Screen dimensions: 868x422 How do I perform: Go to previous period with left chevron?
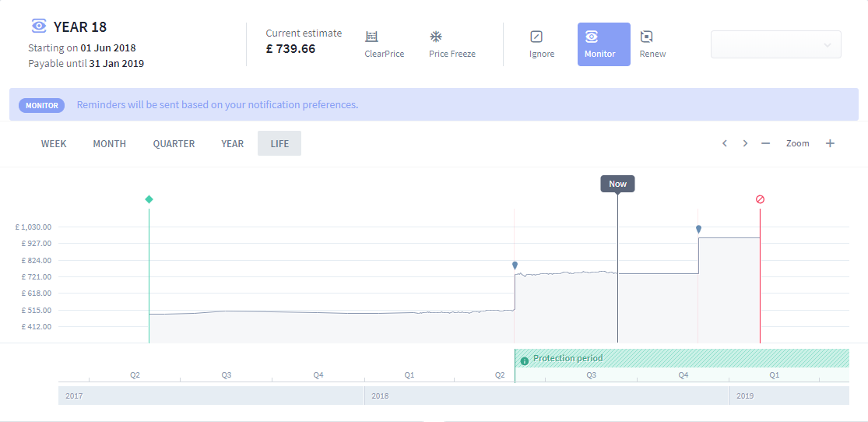[724, 143]
